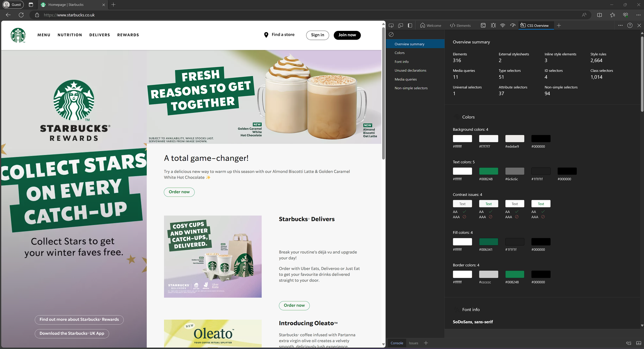Toggle the Console drawer tab at bottom

(397, 343)
